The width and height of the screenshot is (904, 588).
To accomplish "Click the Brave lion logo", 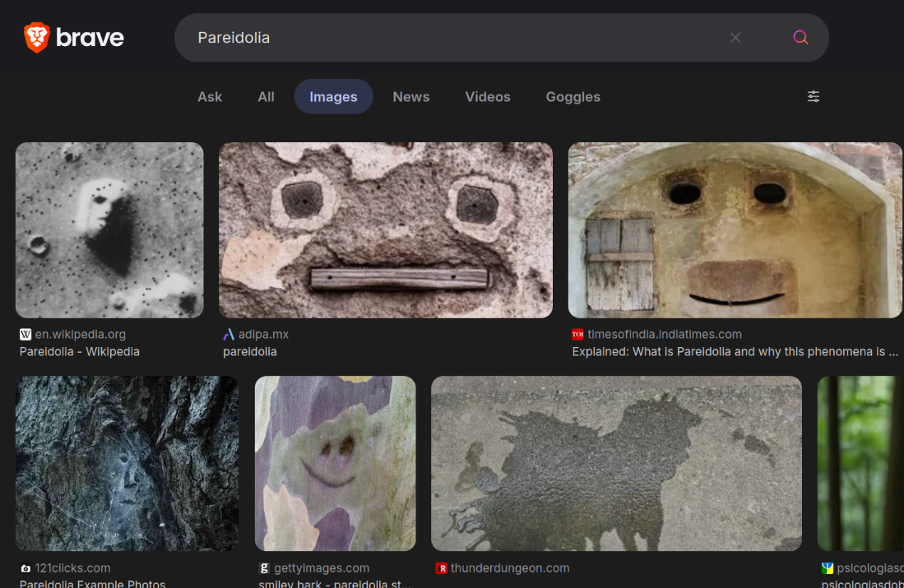I will coord(37,38).
